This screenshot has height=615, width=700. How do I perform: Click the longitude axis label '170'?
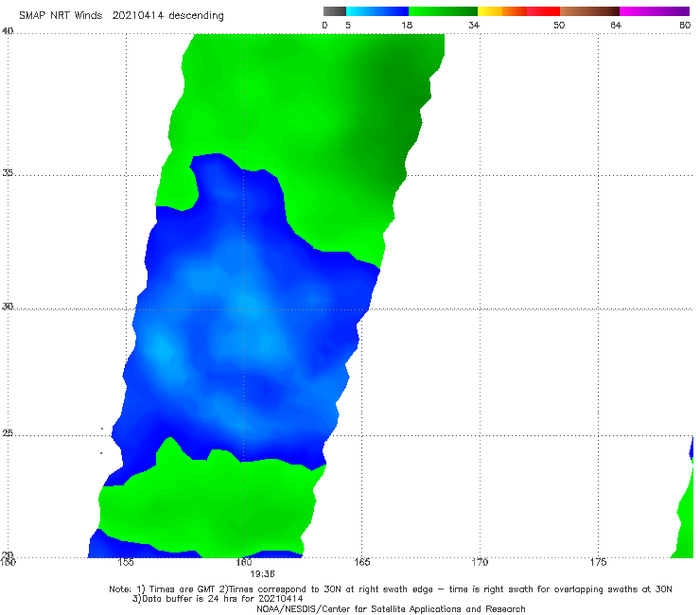480,562
